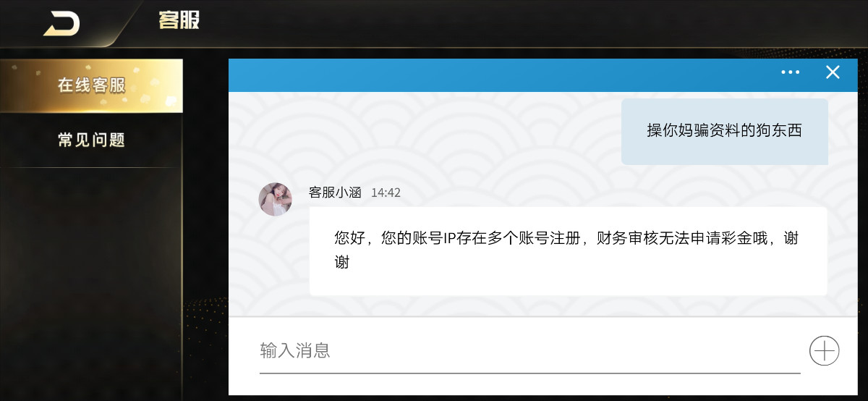
Task: Click the empty patterned chat background
Action: 434,138
